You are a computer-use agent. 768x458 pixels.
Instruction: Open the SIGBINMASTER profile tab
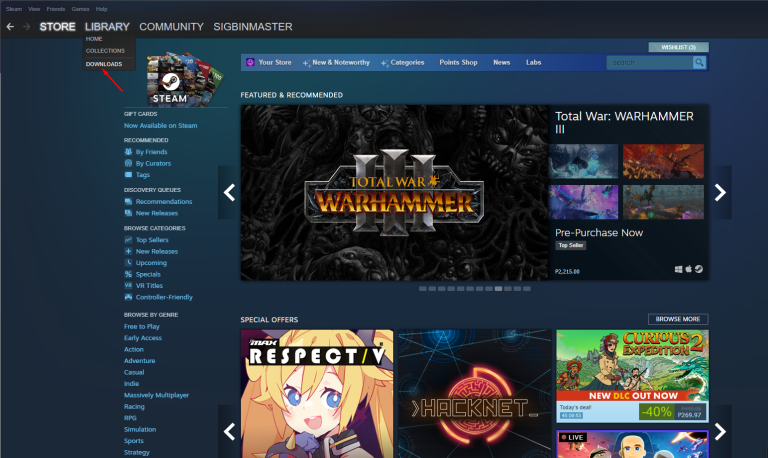(x=253, y=27)
